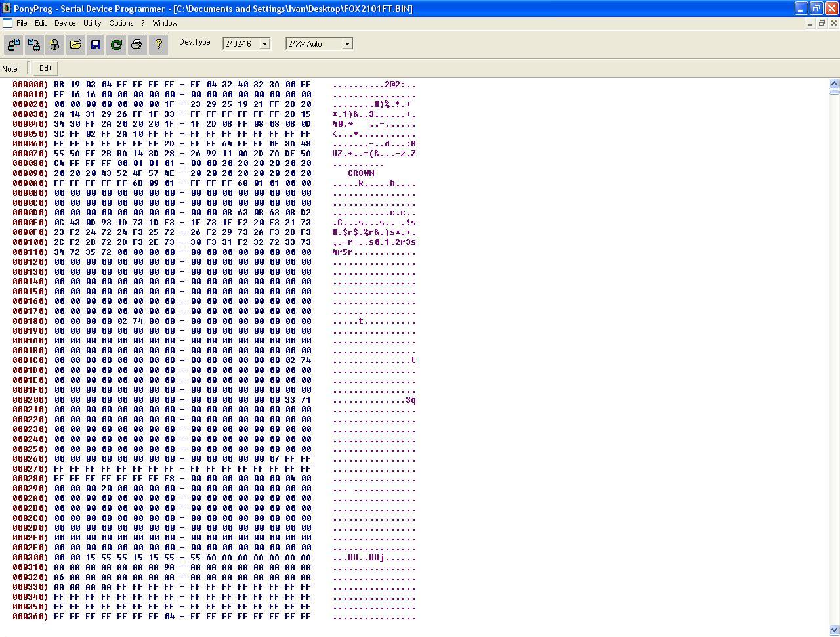Click the printer icon in the toolbar

[136, 45]
